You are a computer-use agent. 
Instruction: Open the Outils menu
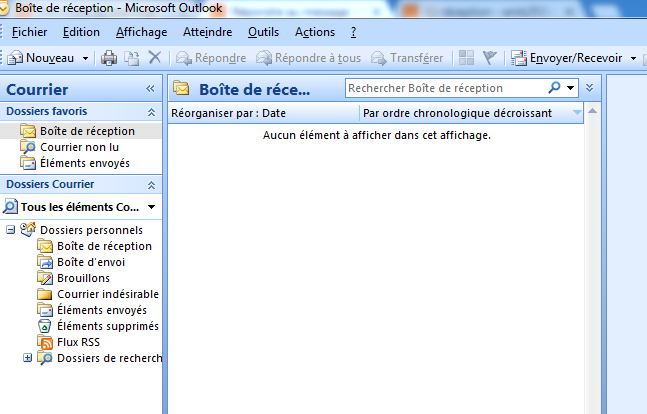click(x=263, y=32)
